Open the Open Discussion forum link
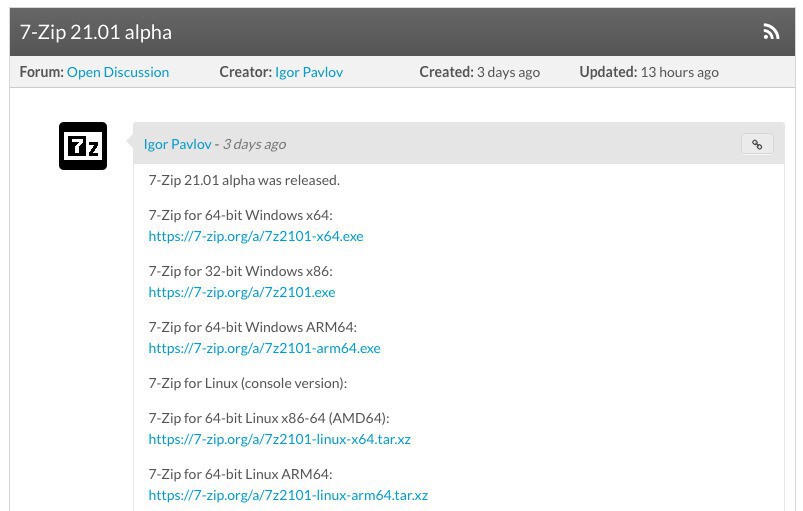803x511 pixels. click(118, 72)
